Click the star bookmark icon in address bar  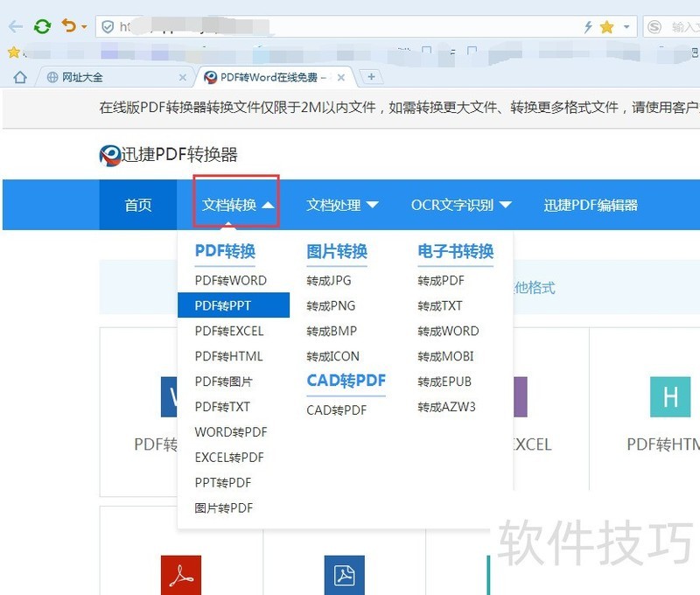tap(606, 27)
